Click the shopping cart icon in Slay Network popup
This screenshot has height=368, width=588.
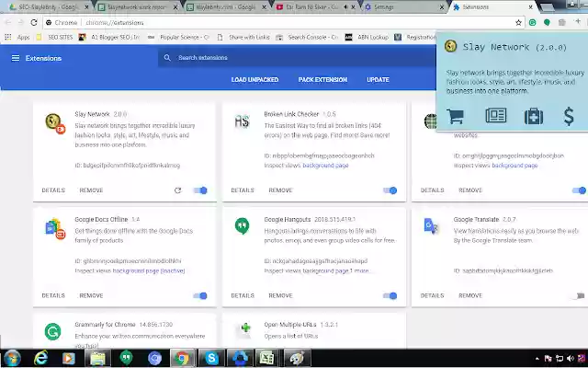click(456, 116)
